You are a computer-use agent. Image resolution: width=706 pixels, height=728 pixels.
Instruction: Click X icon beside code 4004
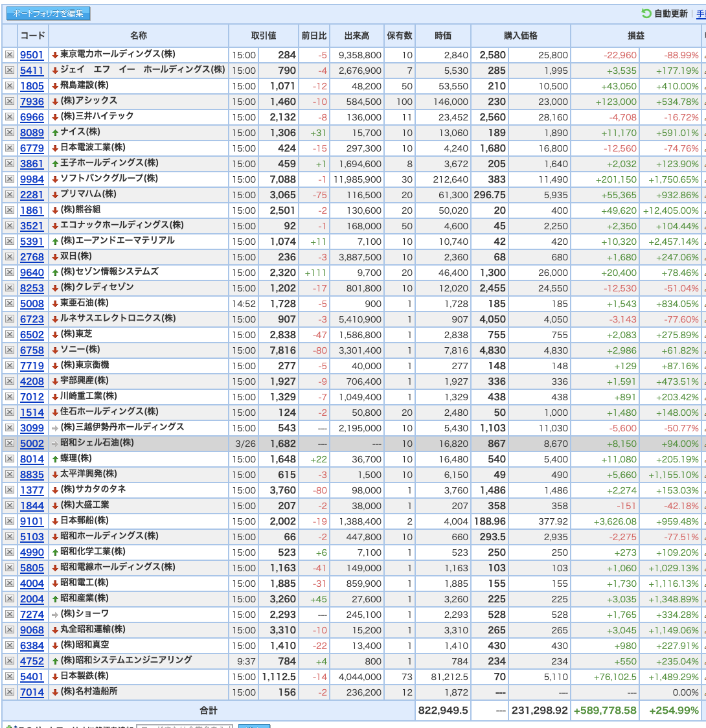(x=9, y=583)
